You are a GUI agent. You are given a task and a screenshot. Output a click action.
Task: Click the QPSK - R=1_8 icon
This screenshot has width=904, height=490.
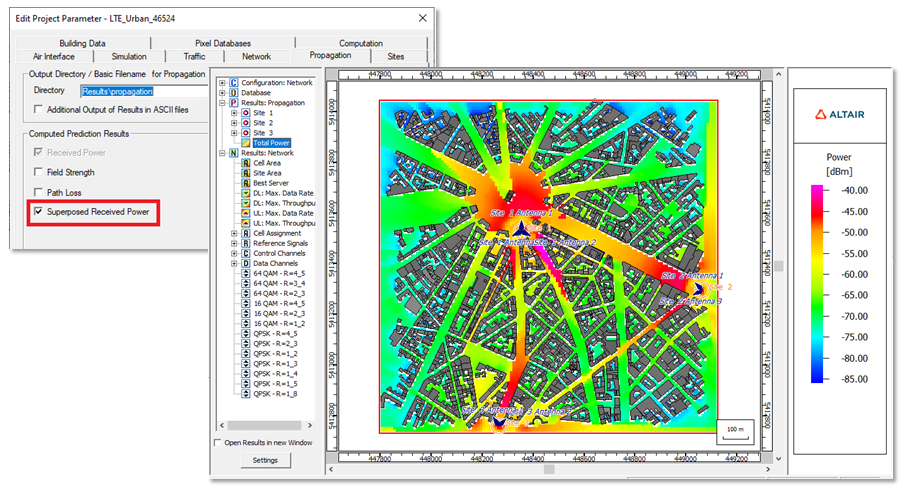pos(246,394)
